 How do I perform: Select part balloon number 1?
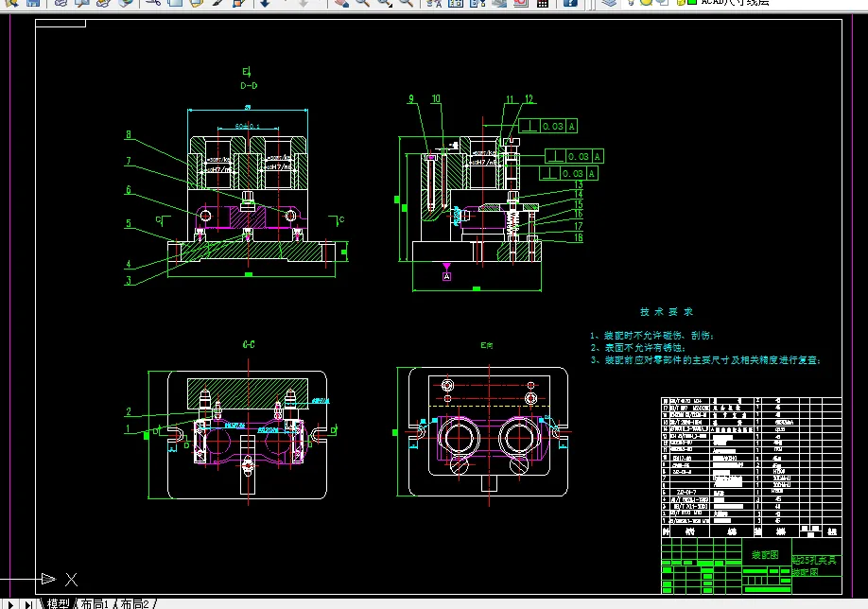tap(129, 428)
